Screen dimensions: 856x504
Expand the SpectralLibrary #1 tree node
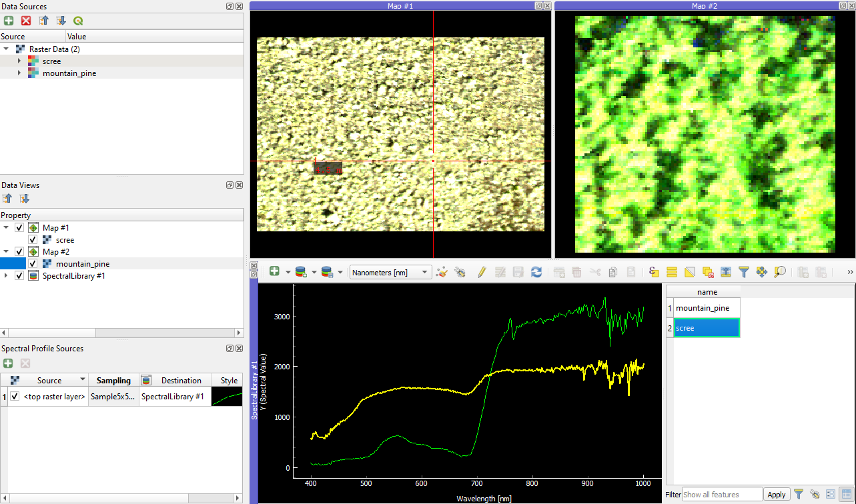pyautogui.click(x=6, y=276)
